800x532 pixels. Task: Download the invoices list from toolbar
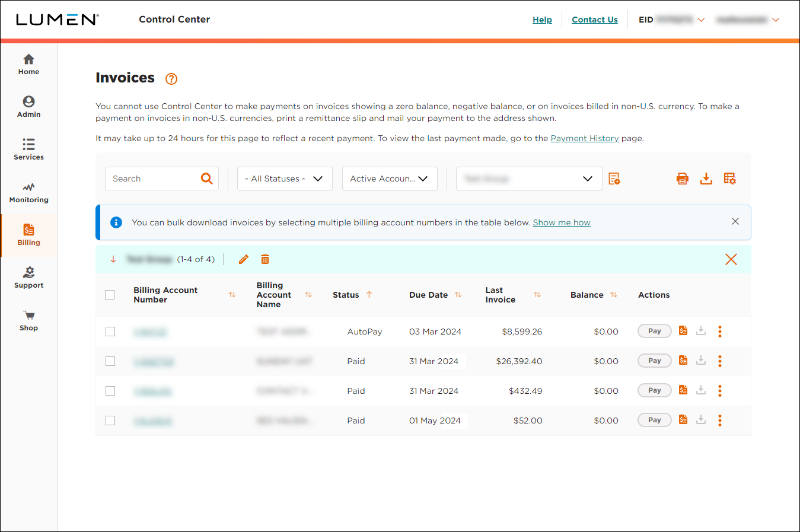[706, 179]
